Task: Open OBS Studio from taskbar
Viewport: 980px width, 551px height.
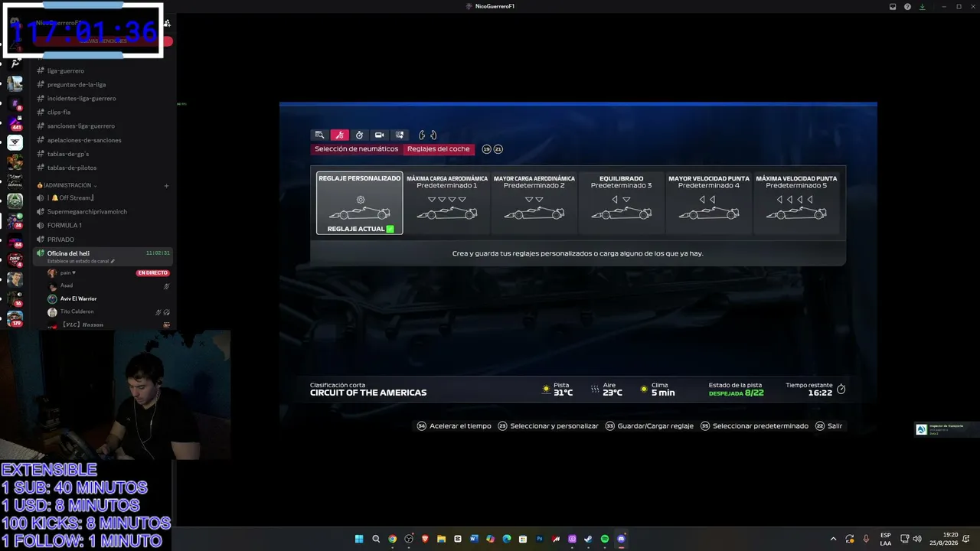Action: click(409, 539)
